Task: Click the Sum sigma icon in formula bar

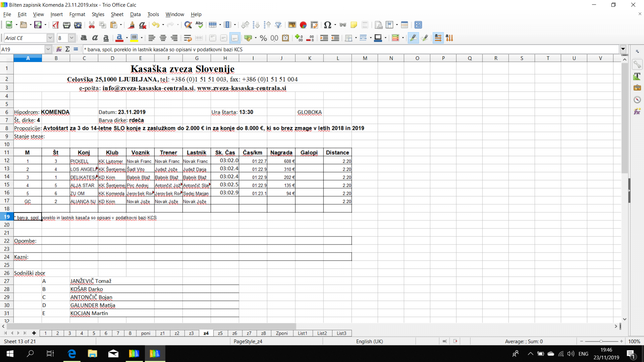Action: [x=67, y=49]
